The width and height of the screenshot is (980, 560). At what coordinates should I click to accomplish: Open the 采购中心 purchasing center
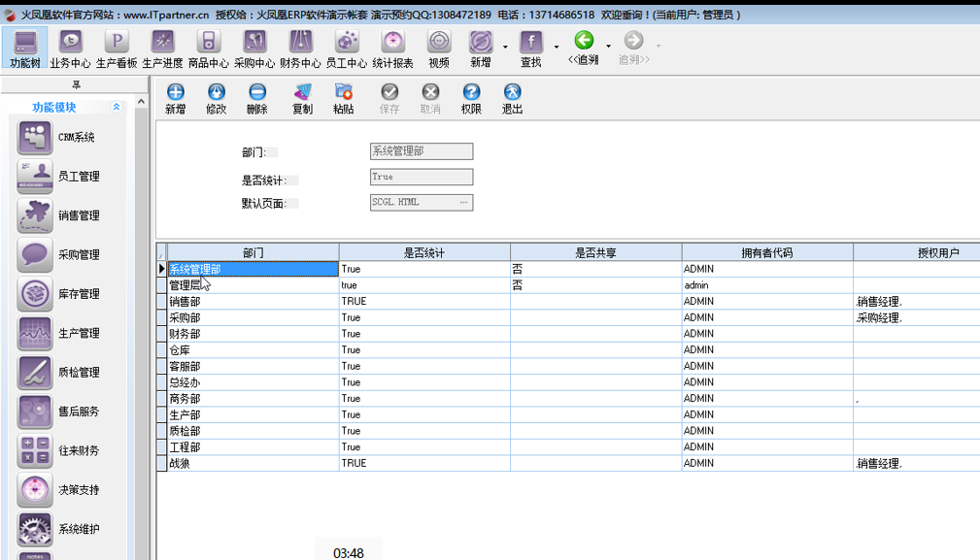pos(254,49)
